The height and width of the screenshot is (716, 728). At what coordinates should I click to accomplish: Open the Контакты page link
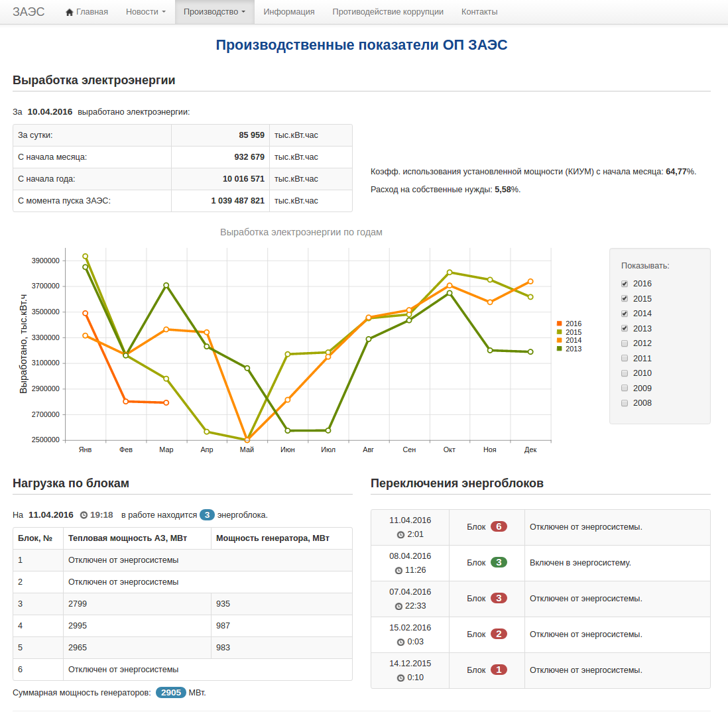coord(479,12)
